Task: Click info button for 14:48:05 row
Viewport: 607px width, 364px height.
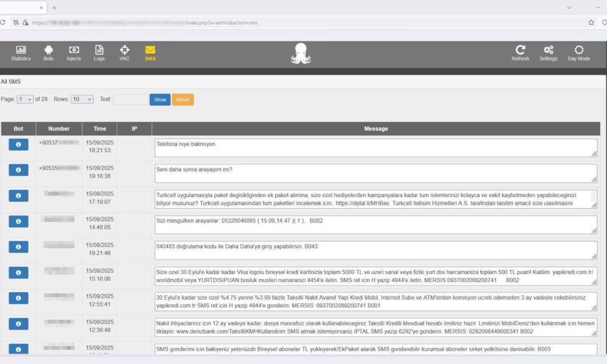Action: (18, 221)
